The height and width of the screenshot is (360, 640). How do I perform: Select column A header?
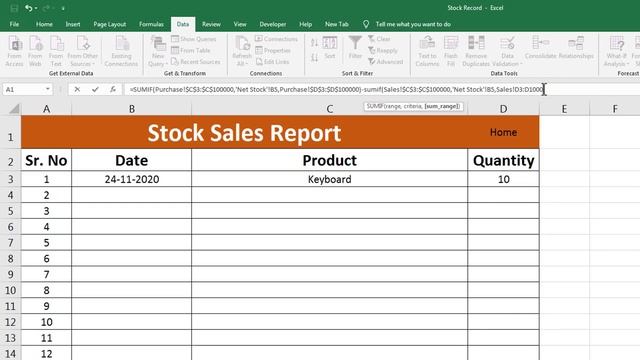(x=47, y=109)
